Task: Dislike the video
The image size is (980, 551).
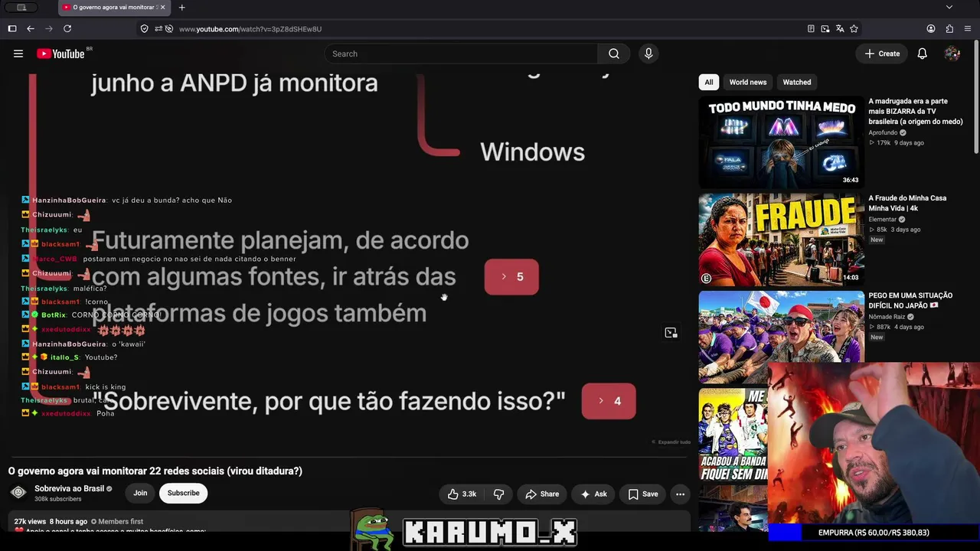Action: (x=498, y=494)
